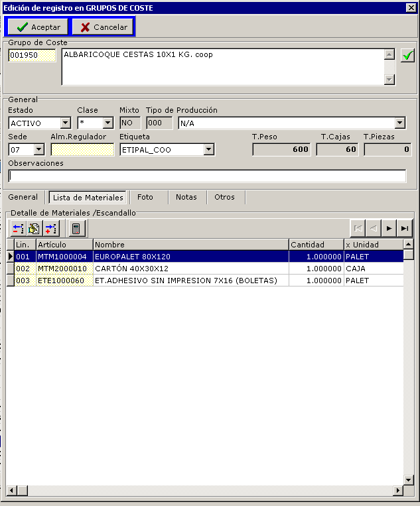420x506 pixels.
Task: Switch to the Foto tab
Action: tap(145, 197)
